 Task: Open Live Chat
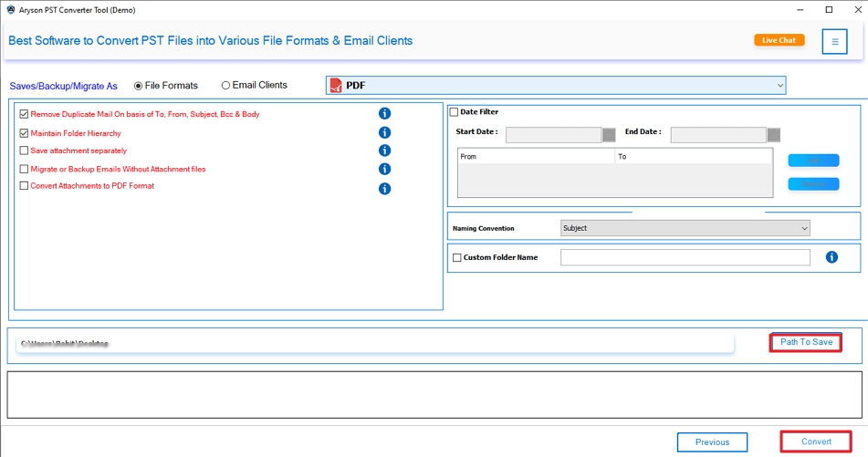(779, 40)
